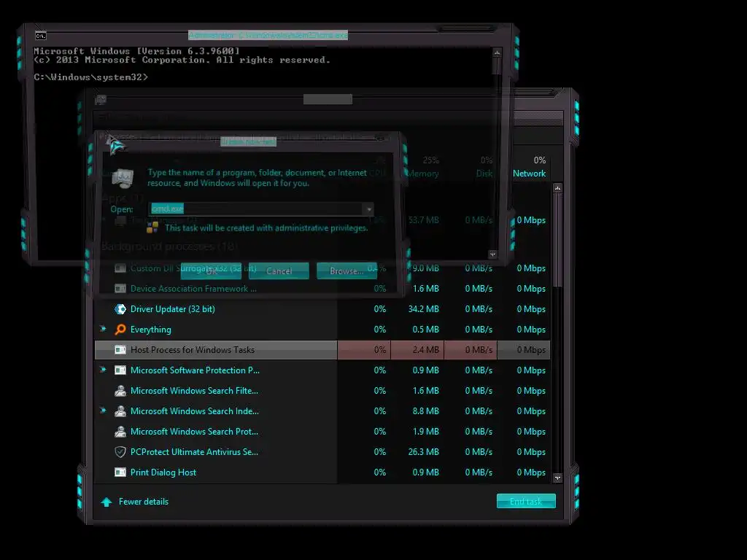Screen dimensions: 747x560
Task: Open the Run dialog Open dropdown list
Action: pyautogui.click(x=368, y=209)
